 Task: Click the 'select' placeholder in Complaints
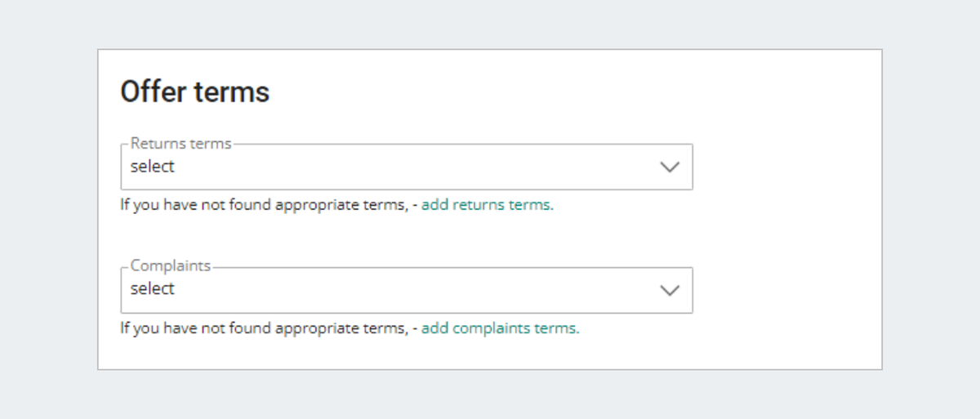153,289
